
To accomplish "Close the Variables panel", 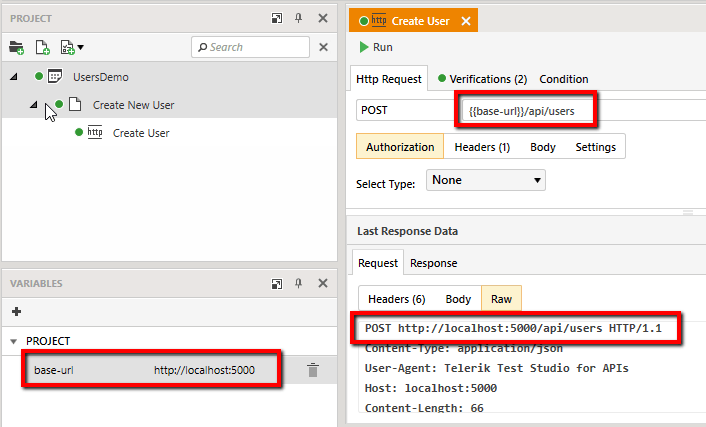I will click(323, 283).
